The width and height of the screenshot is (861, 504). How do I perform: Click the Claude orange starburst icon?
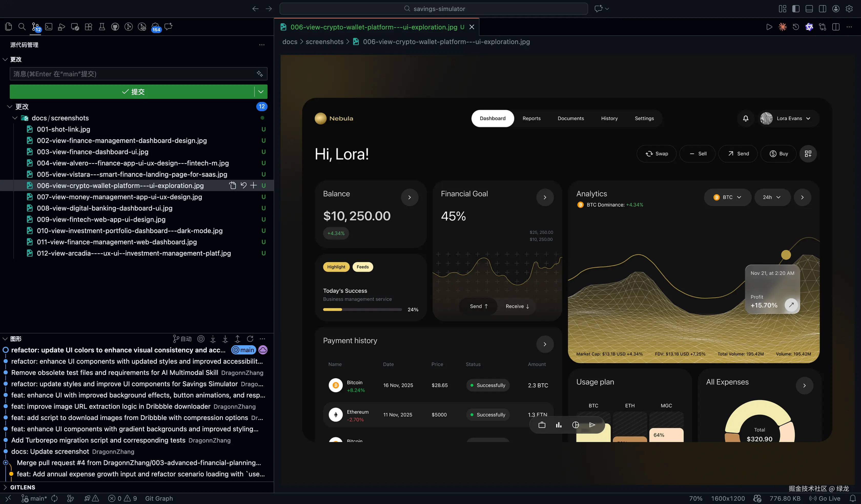[x=782, y=27]
